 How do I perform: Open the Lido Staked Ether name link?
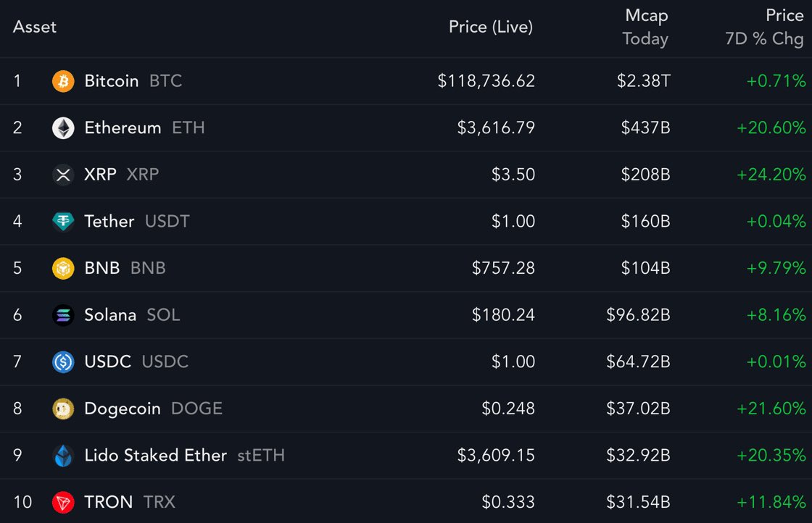coord(155,455)
